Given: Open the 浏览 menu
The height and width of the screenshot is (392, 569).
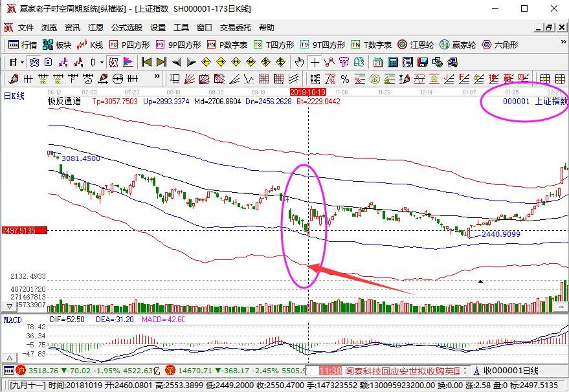Looking at the screenshot, I should pyautogui.click(x=49, y=28).
